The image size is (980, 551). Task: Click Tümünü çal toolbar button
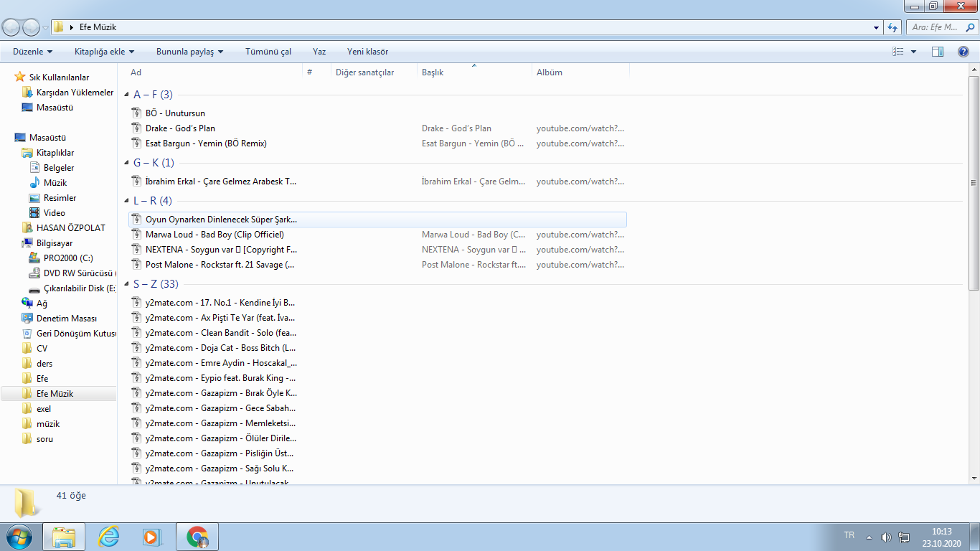coord(268,52)
